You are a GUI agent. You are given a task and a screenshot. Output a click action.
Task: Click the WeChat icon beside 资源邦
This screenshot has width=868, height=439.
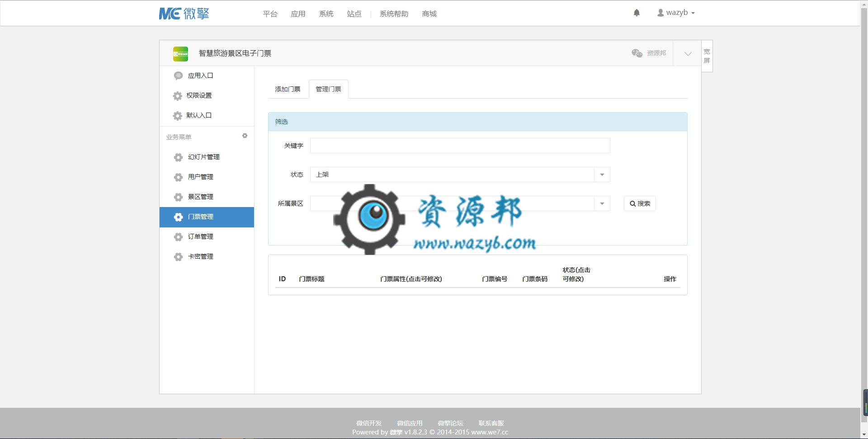point(637,53)
